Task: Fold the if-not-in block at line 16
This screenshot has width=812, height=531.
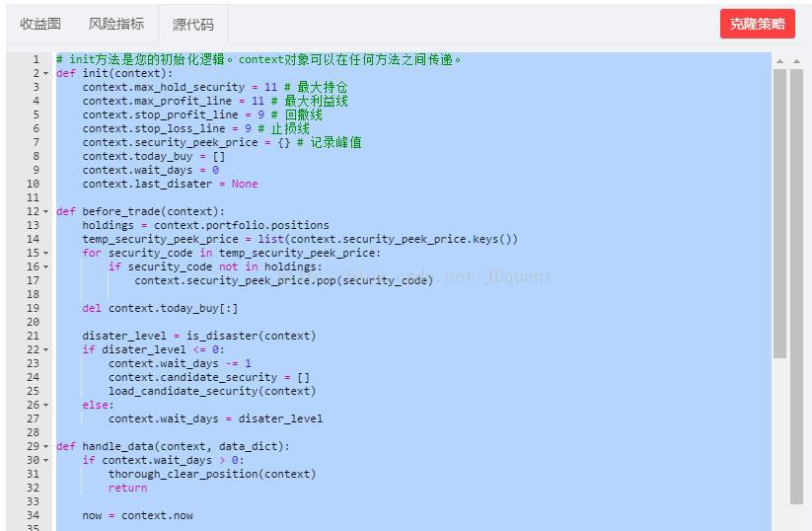Action: (46, 267)
